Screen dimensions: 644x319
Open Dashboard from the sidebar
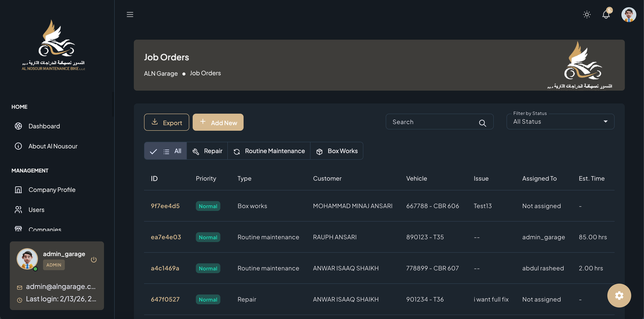(x=44, y=126)
